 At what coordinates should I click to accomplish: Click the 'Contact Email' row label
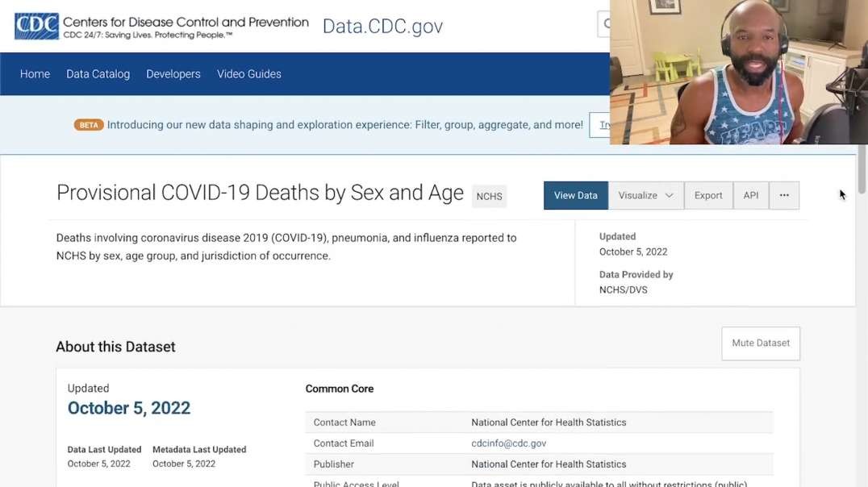coord(343,443)
